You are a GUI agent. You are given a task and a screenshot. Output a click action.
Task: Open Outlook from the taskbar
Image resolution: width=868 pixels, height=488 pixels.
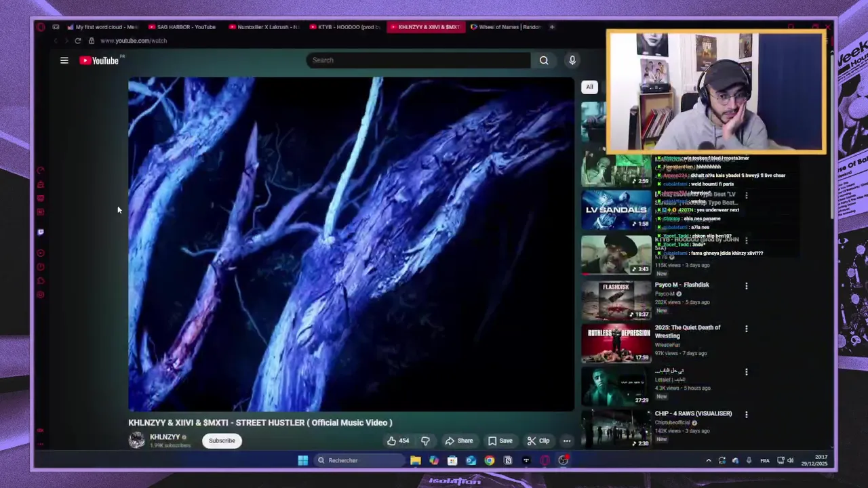click(x=471, y=460)
